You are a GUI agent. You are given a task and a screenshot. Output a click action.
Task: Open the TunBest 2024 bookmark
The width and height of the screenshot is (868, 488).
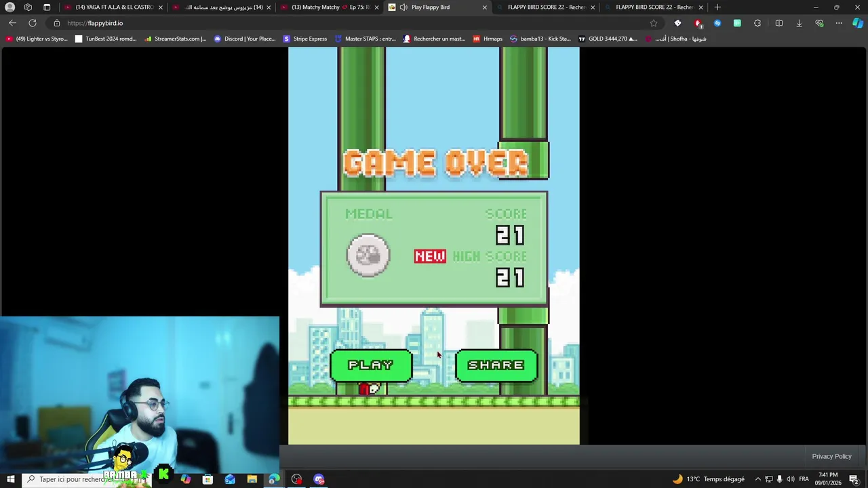pyautogui.click(x=106, y=39)
